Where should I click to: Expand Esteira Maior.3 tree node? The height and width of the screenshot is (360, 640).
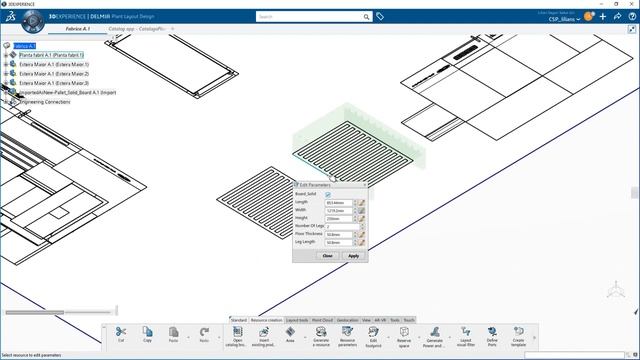[6, 83]
